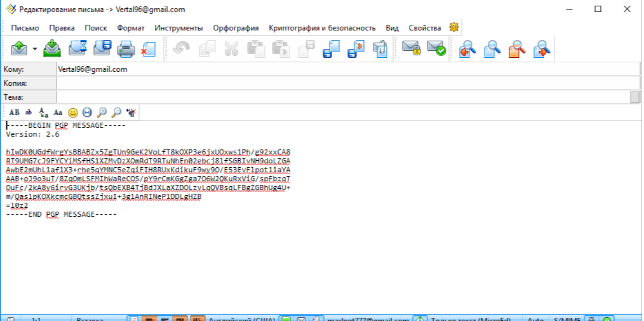Click the plain Find magnifier icon
The image size is (644, 321).
[492, 48]
